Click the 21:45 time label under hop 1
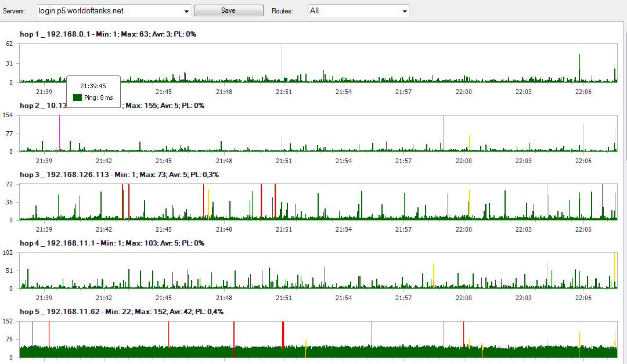The width and height of the screenshot is (627, 364). 164,92
